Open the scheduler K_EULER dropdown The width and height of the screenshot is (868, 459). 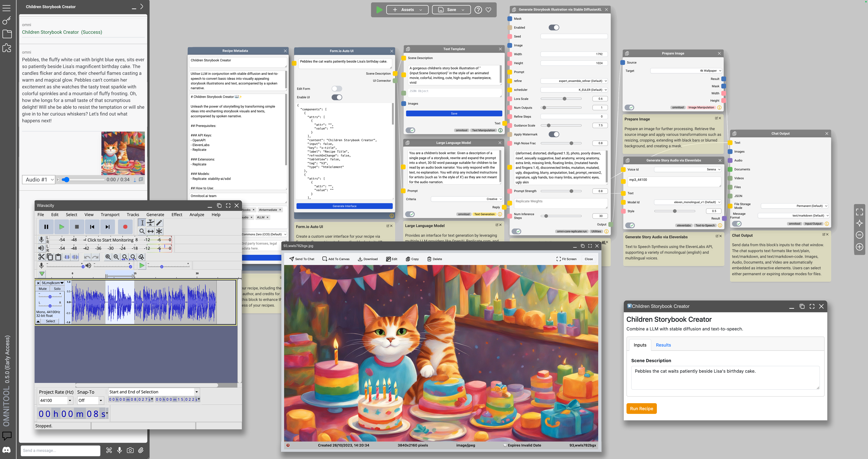tap(574, 90)
